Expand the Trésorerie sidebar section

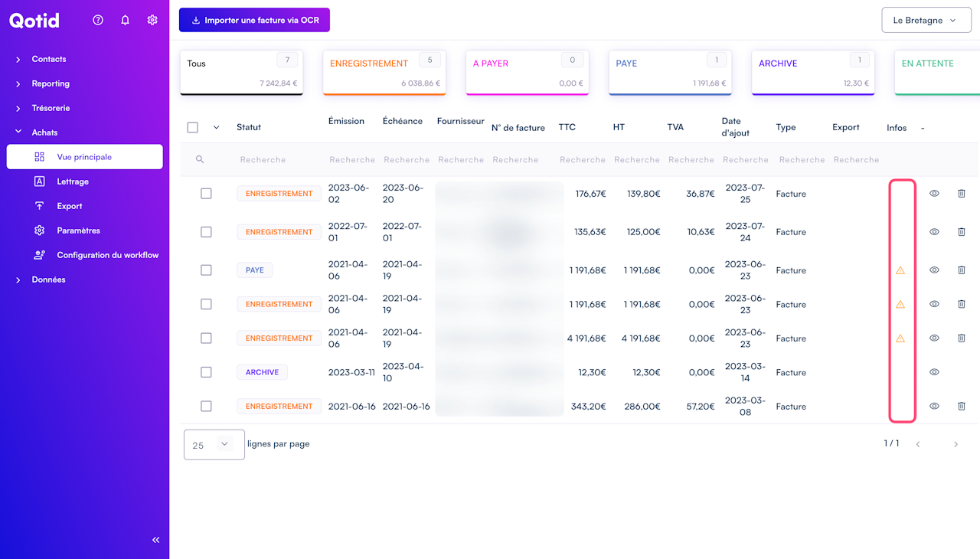click(51, 108)
